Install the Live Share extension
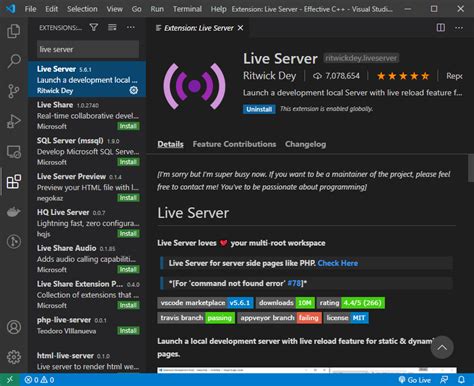The height and width of the screenshot is (386, 474). tap(128, 126)
